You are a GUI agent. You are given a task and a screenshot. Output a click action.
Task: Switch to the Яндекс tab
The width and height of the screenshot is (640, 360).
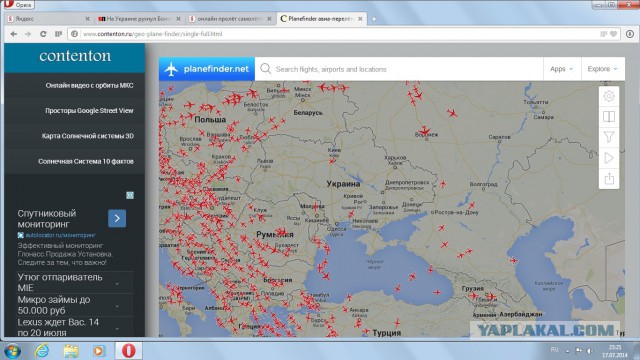(48, 19)
